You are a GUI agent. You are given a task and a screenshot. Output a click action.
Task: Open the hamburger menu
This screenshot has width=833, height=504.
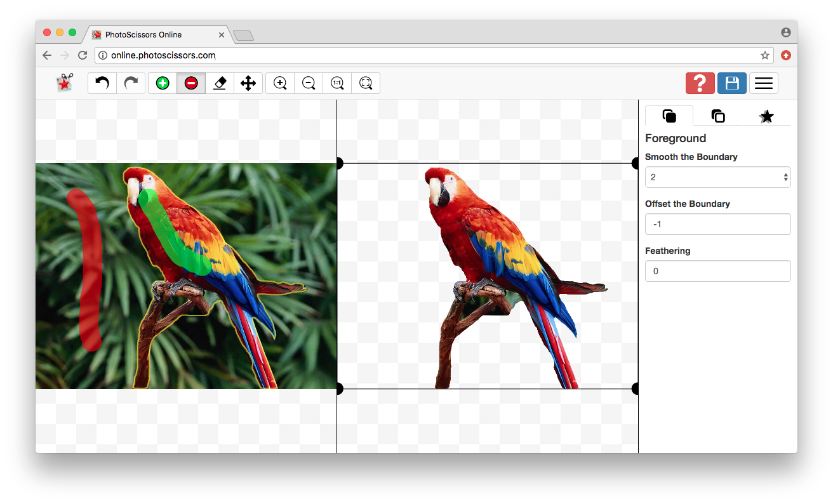click(x=763, y=83)
